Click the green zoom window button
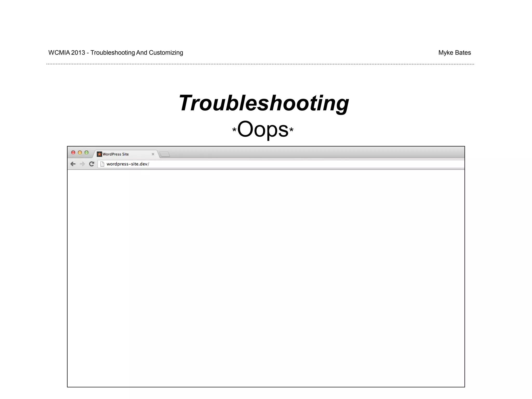 87,152
